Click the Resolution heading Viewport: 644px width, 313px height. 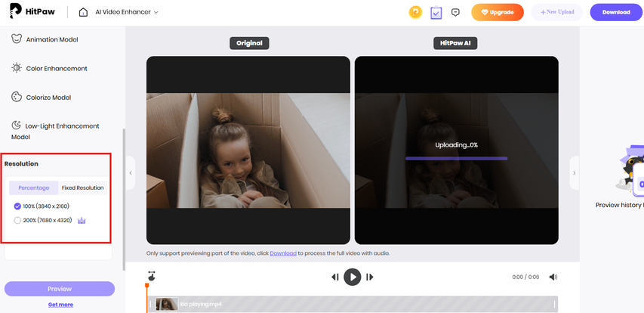(x=21, y=164)
